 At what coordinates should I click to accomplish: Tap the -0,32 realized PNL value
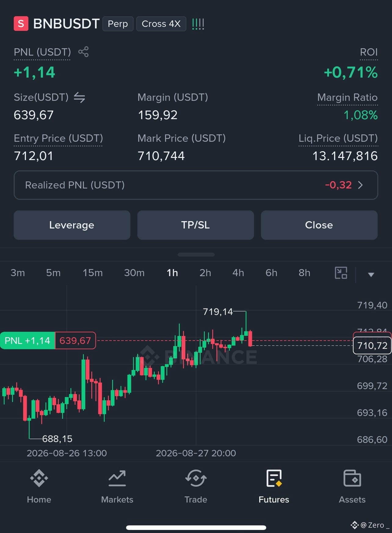338,185
